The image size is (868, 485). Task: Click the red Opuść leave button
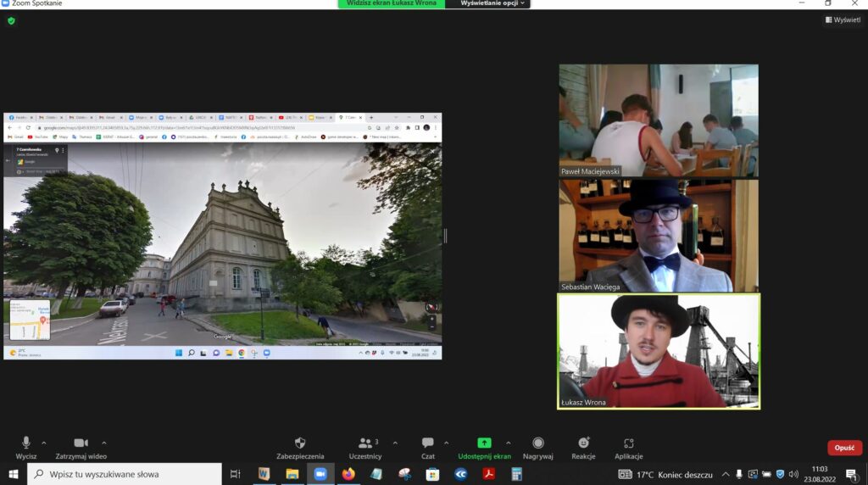pyautogui.click(x=844, y=448)
